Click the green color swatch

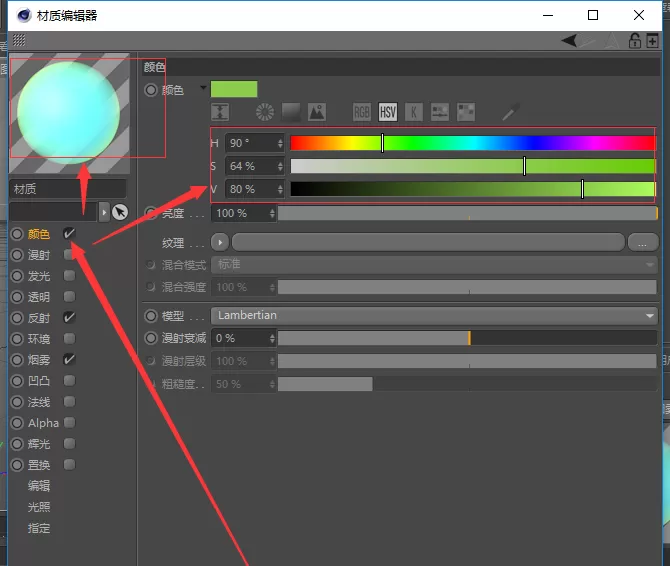(234, 89)
